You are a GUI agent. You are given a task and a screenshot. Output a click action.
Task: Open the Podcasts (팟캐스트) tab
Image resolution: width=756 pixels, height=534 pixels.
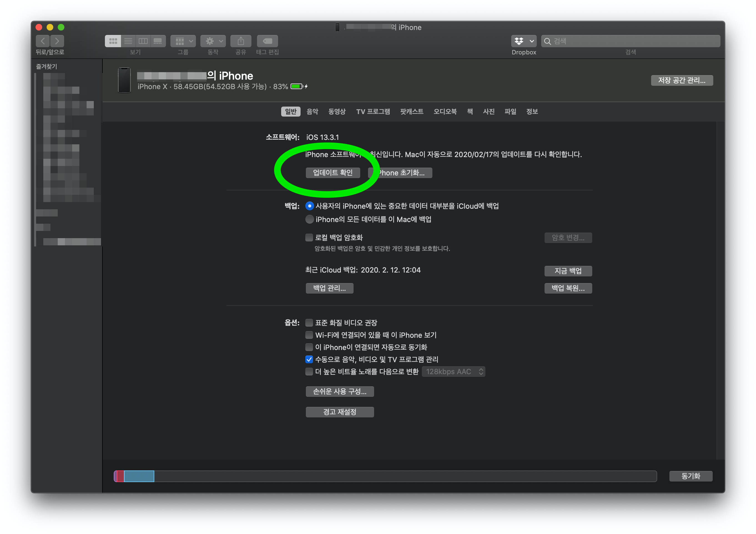(412, 112)
